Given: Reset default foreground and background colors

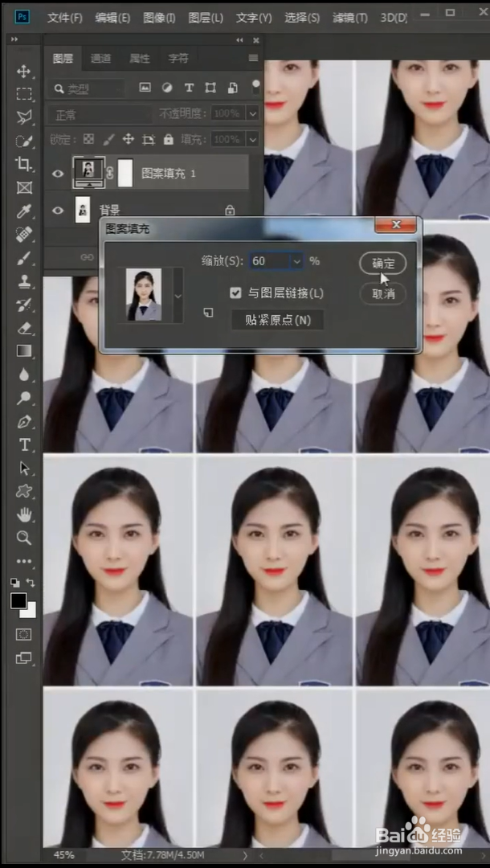Looking at the screenshot, I should click(x=14, y=583).
